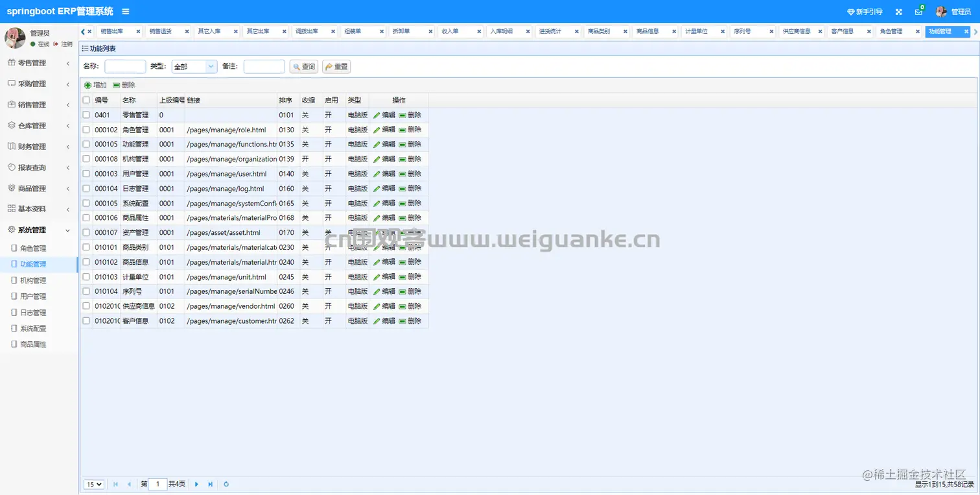This screenshot has height=495, width=980.
Task: Edit the 客户信息 row in table
Action: 384,321
